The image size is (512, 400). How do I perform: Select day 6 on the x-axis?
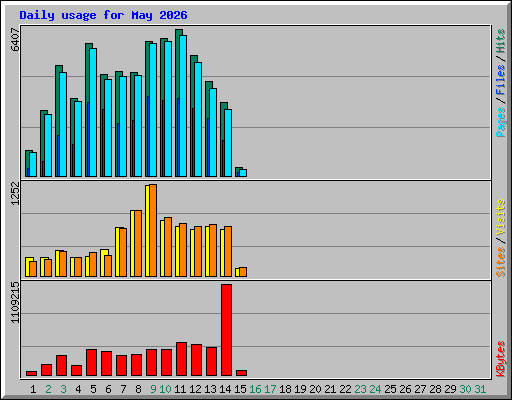click(108, 389)
